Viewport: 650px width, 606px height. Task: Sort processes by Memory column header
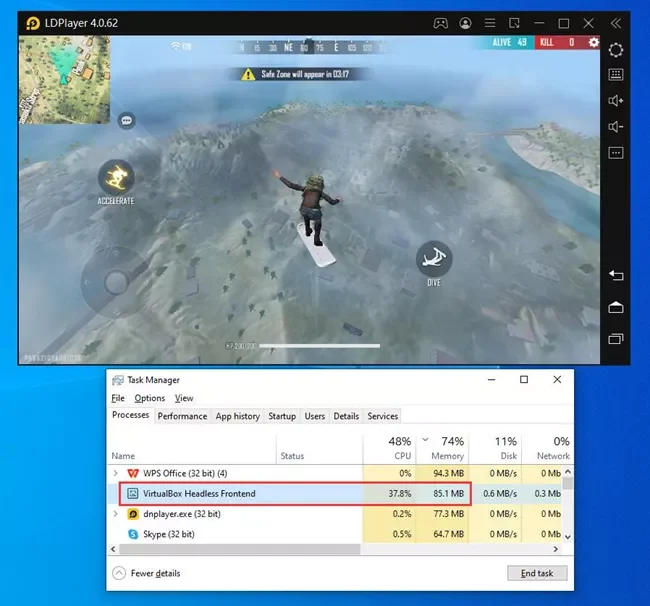click(442, 449)
